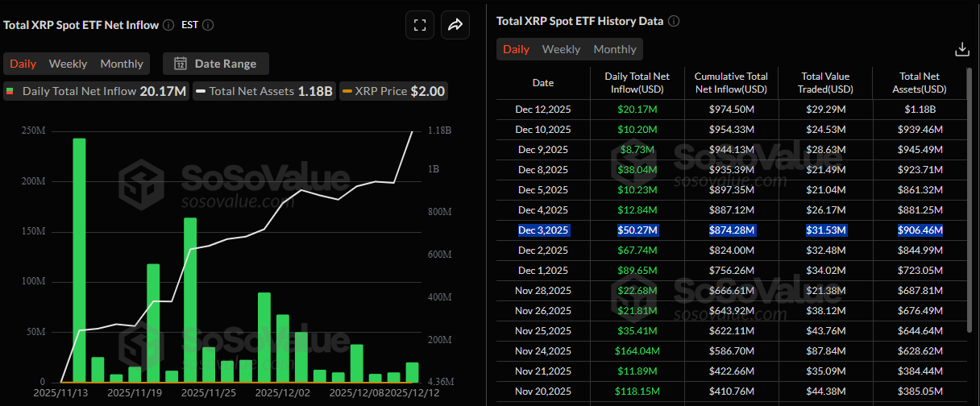Click info icon beside Net Inflow title

pos(168,25)
